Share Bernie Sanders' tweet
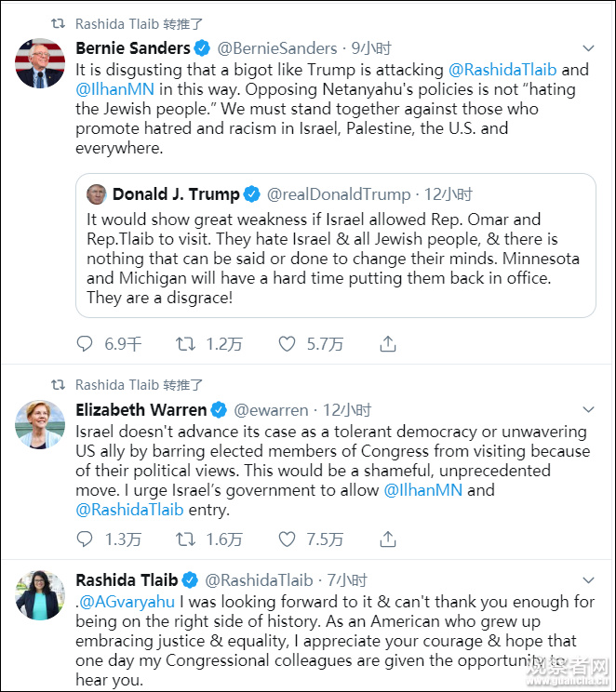The height and width of the screenshot is (692, 616). click(388, 344)
